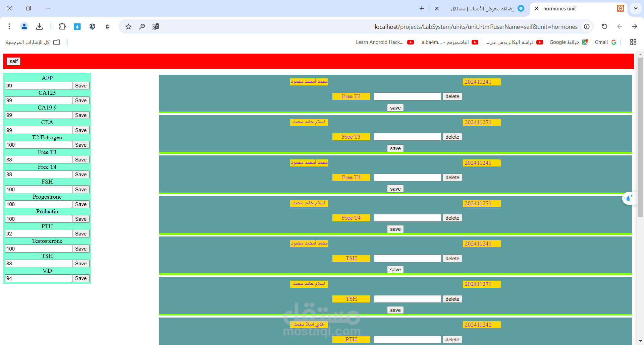Click the page vertical scrollbar thumb
The image size is (644, 345).
point(640,137)
